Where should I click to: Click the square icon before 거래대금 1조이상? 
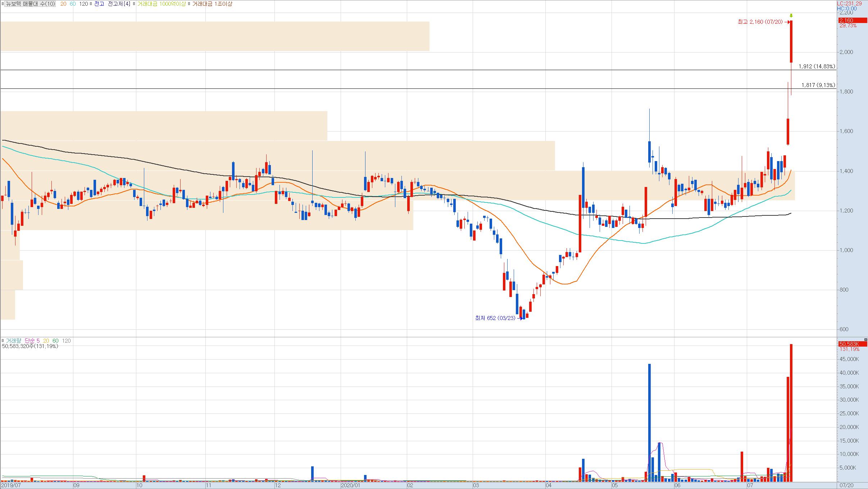point(189,4)
